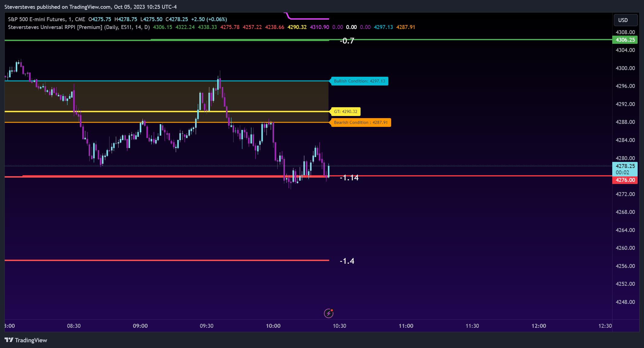Viewport: 644px width, 348px height.
Task: Click indicator value 4238.66
Action: (275, 27)
